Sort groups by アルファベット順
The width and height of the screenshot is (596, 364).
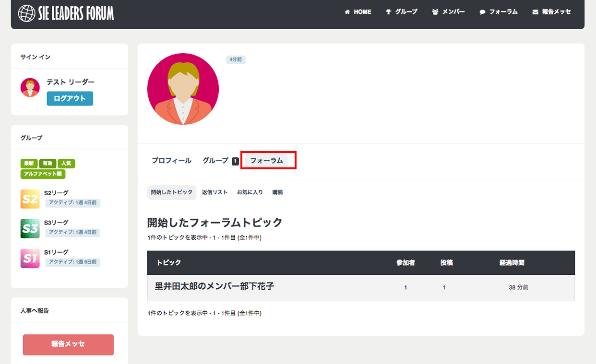pyautogui.click(x=43, y=174)
